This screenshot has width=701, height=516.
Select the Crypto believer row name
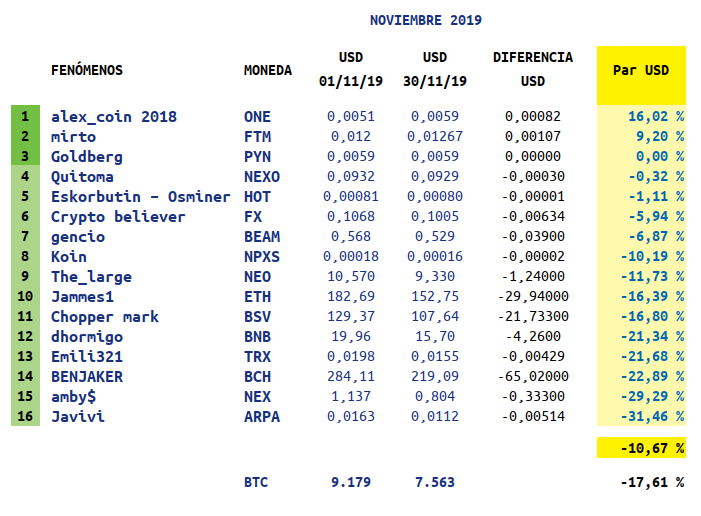(118, 216)
